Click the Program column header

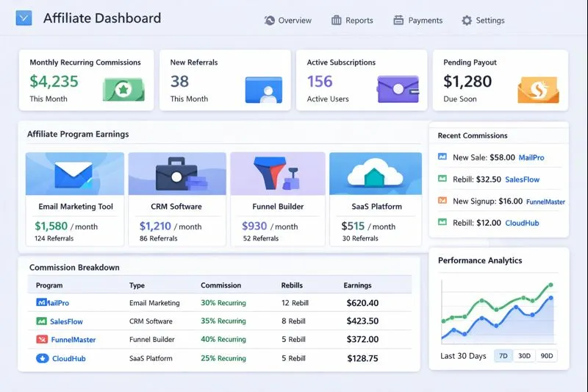[x=49, y=285]
